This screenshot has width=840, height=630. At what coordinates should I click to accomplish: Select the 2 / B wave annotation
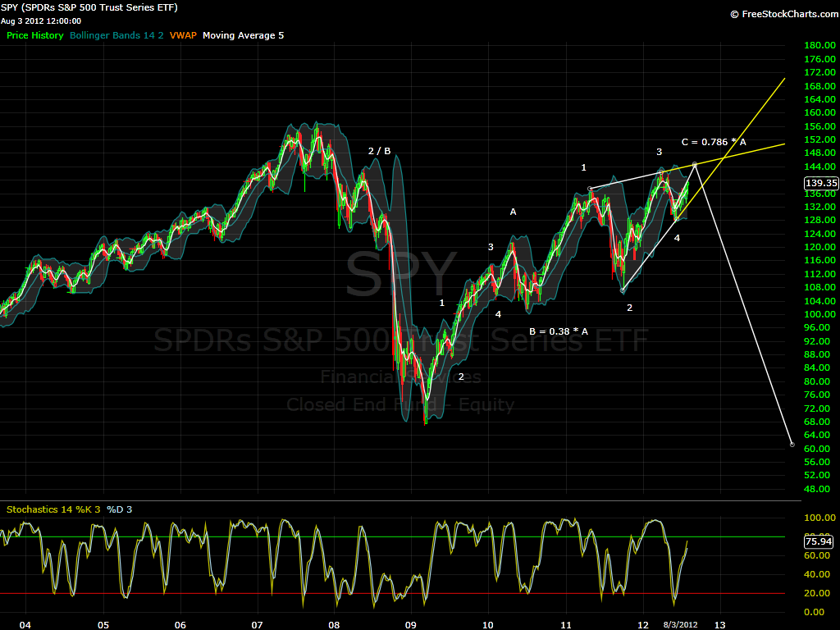point(379,151)
